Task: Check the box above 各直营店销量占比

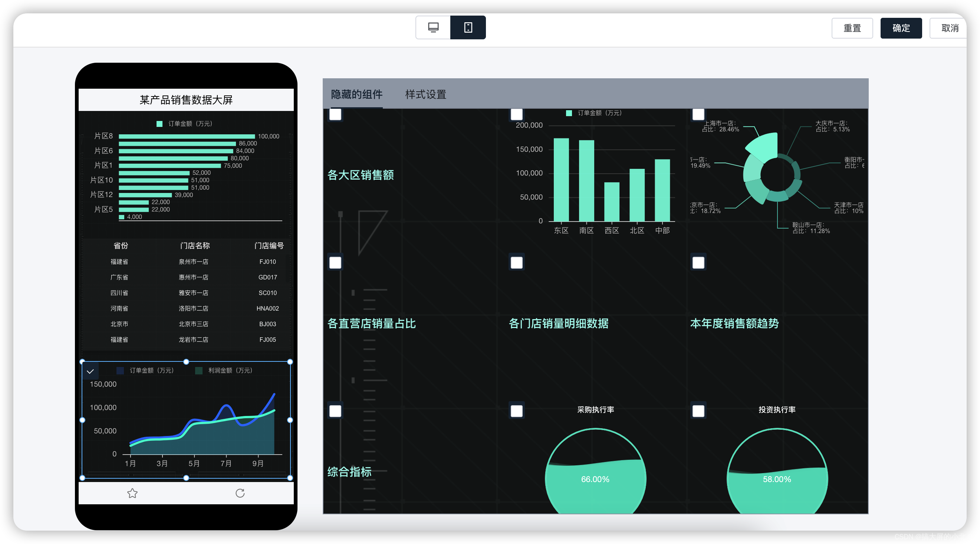Action: (335, 262)
